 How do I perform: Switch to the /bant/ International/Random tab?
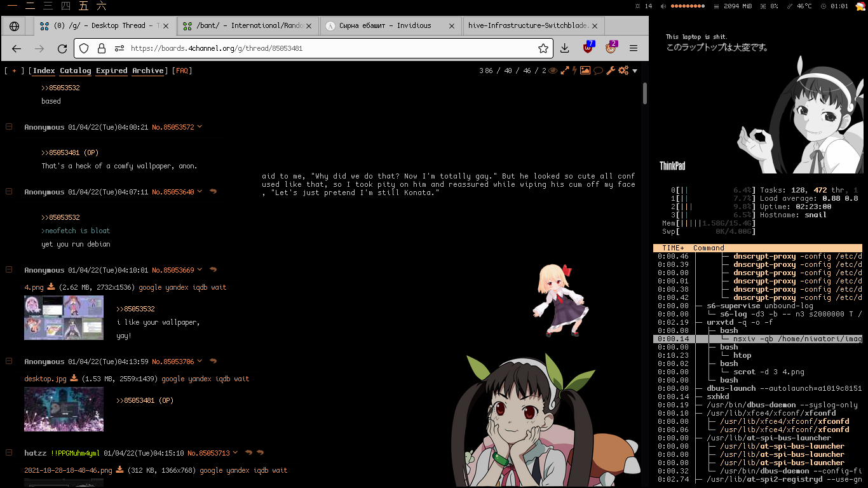tap(248, 26)
